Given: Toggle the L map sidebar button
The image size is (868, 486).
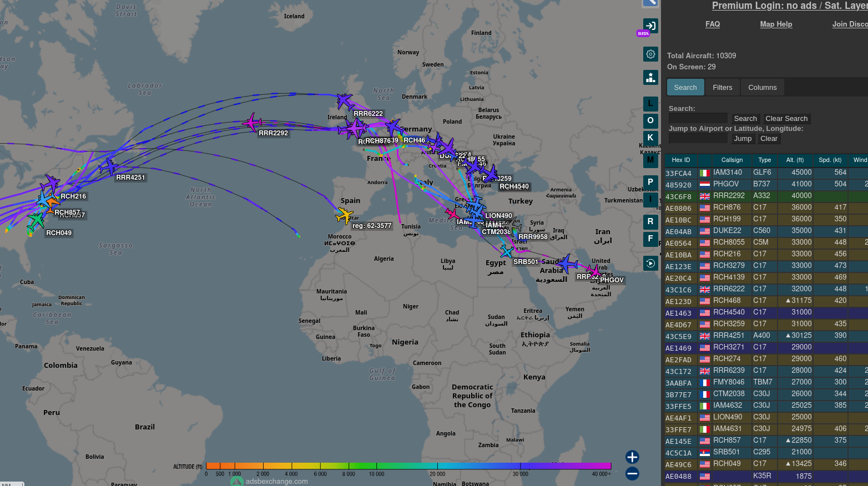Looking at the screenshot, I should [650, 104].
